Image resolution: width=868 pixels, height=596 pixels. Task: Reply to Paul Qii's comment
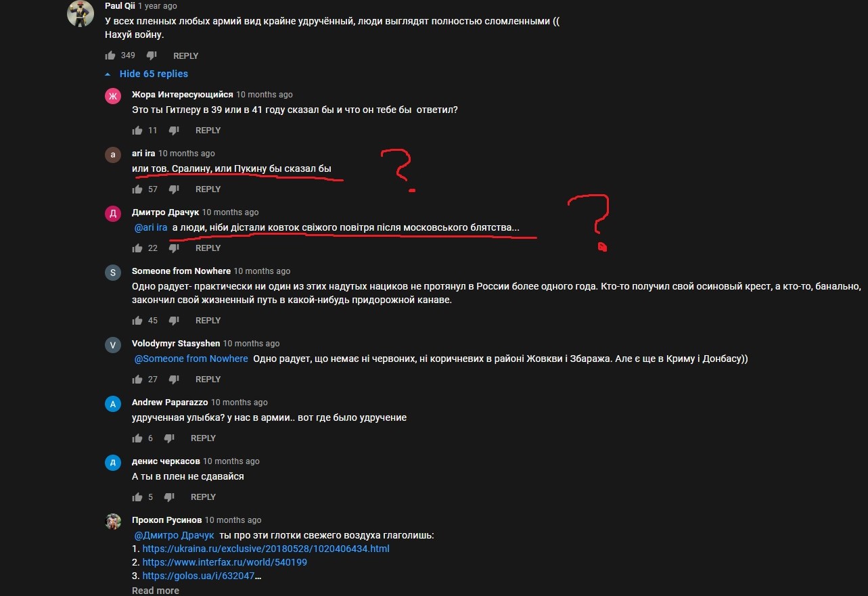tap(186, 55)
